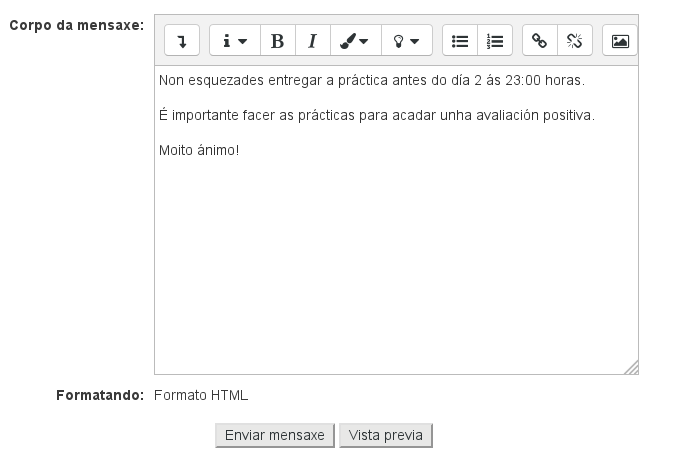Expand the editor toolbar with the toggle arrow
Image resolution: width=699 pixels, height=456 pixels.
click(181, 41)
